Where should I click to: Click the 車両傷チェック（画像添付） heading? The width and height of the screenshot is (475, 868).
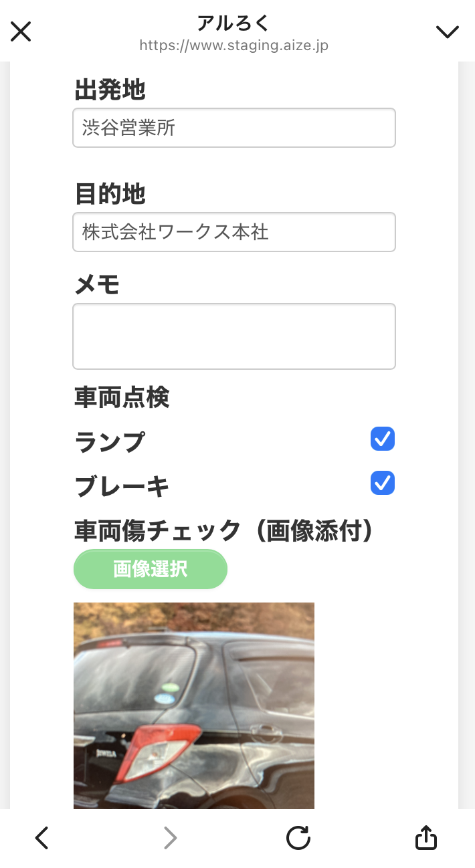pos(223,531)
